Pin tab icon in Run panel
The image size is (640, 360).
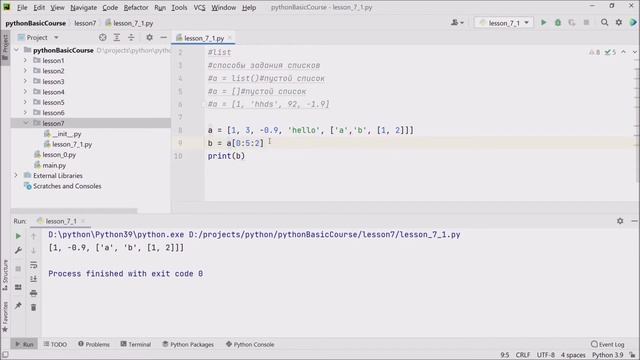pyautogui.click(x=18, y=305)
